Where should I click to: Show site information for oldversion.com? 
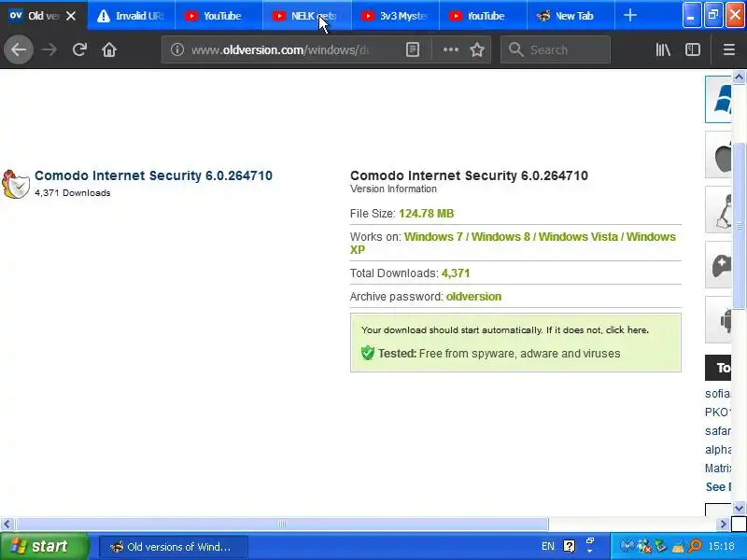pos(177,49)
